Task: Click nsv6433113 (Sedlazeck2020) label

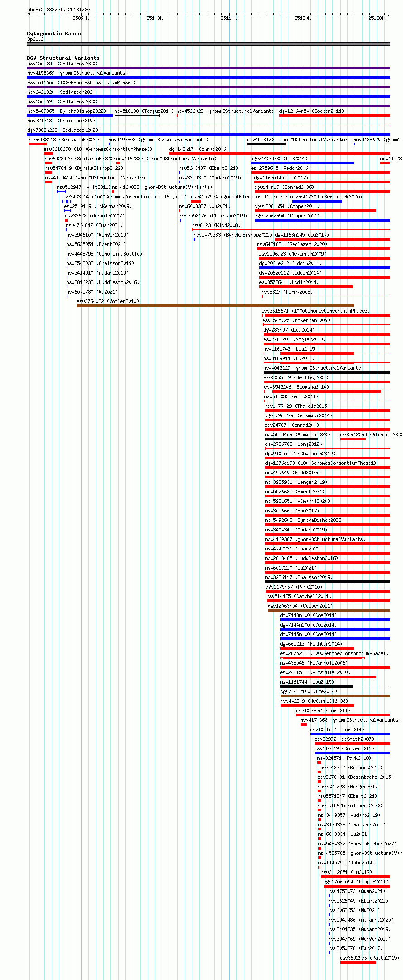Action: tap(64, 140)
